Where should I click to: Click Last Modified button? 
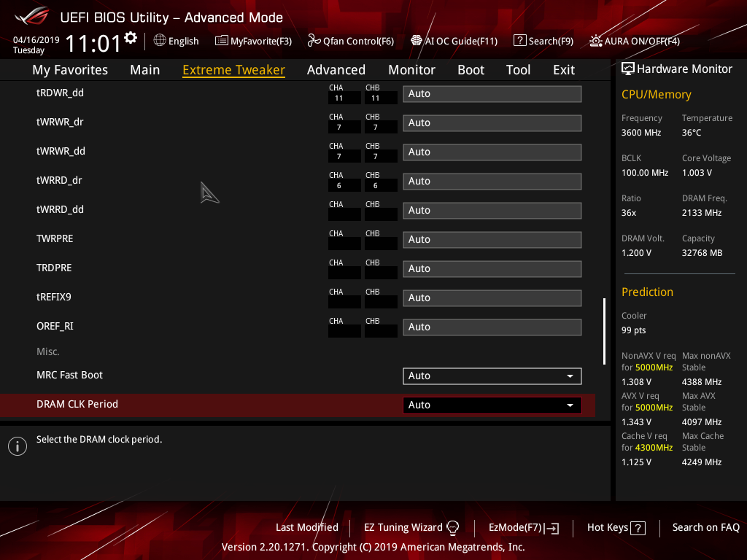[x=307, y=528]
